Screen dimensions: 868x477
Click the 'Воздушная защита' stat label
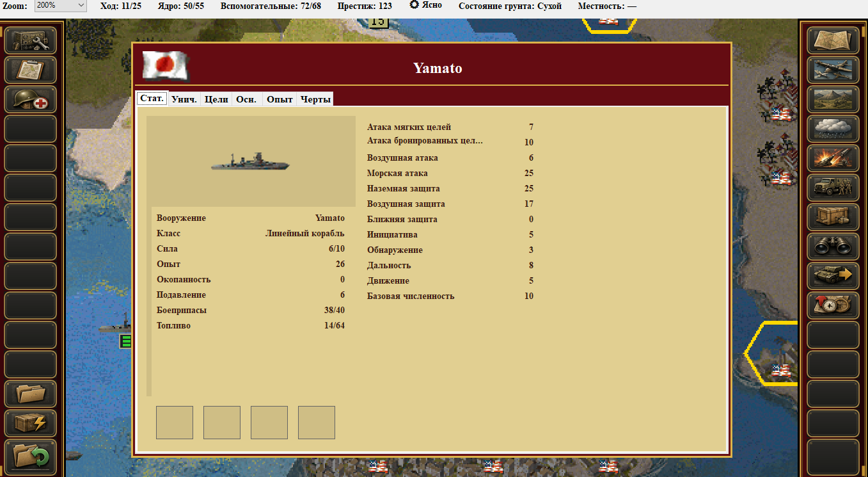406,204
